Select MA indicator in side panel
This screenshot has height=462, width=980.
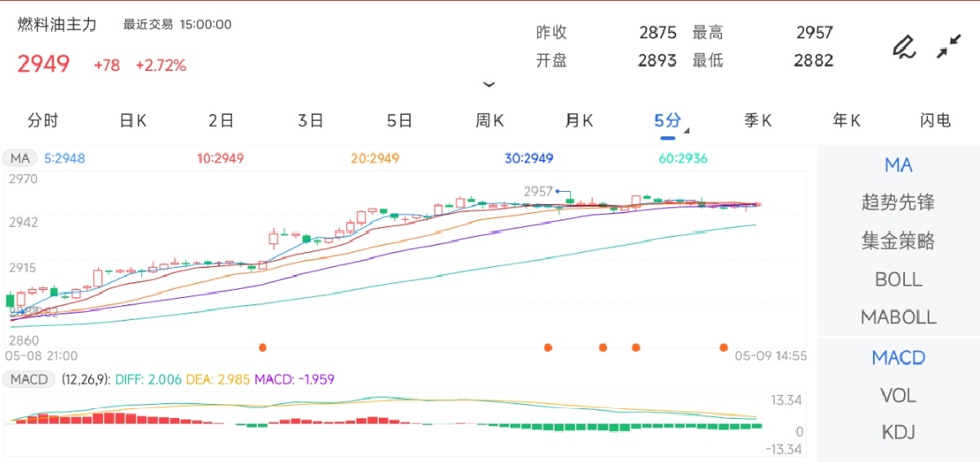click(898, 165)
